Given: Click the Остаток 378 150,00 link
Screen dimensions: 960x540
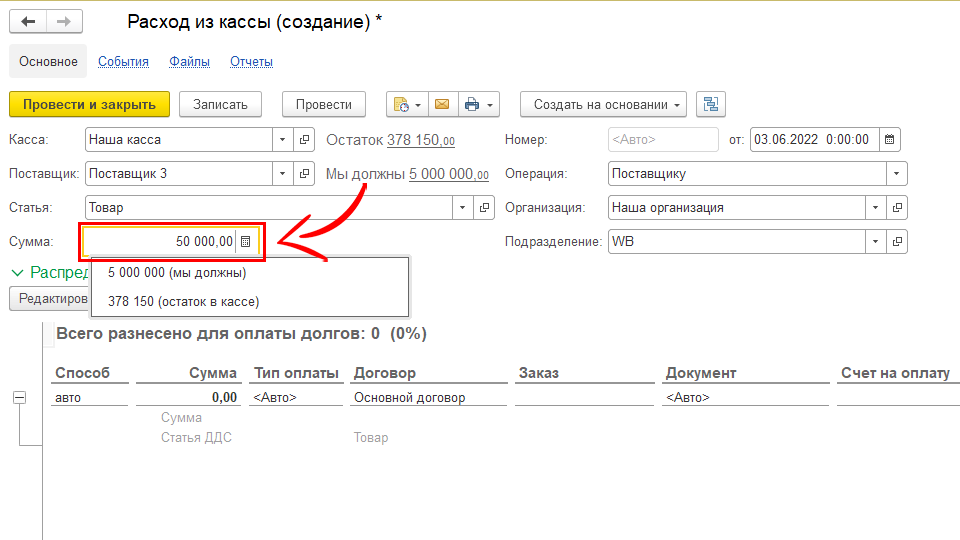Looking at the screenshot, I should [420, 141].
